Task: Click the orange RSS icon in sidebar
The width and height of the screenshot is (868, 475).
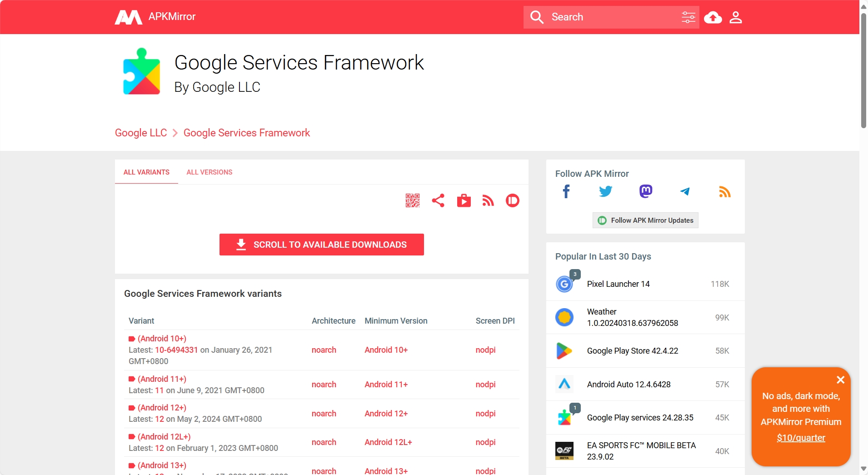Action: coord(725,192)
